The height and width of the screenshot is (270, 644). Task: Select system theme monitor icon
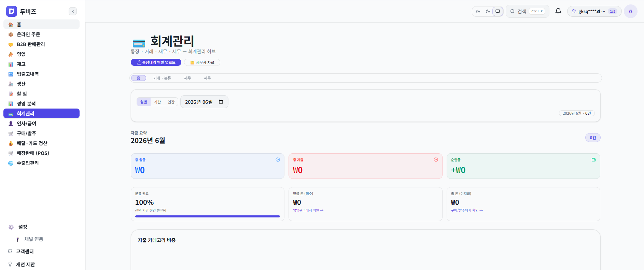[x=498, y=11]
